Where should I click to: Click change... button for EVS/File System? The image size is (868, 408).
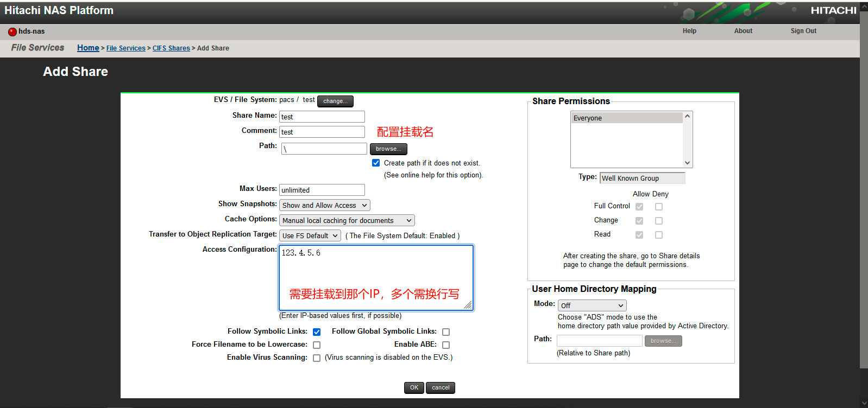click(335, 101)
